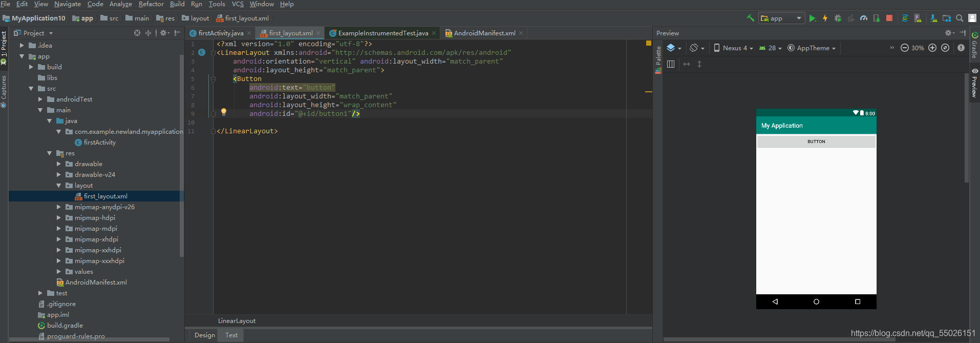Click orientation for preview rotate icon
This screenshot has height=343, width=980.
coord(696,48)
